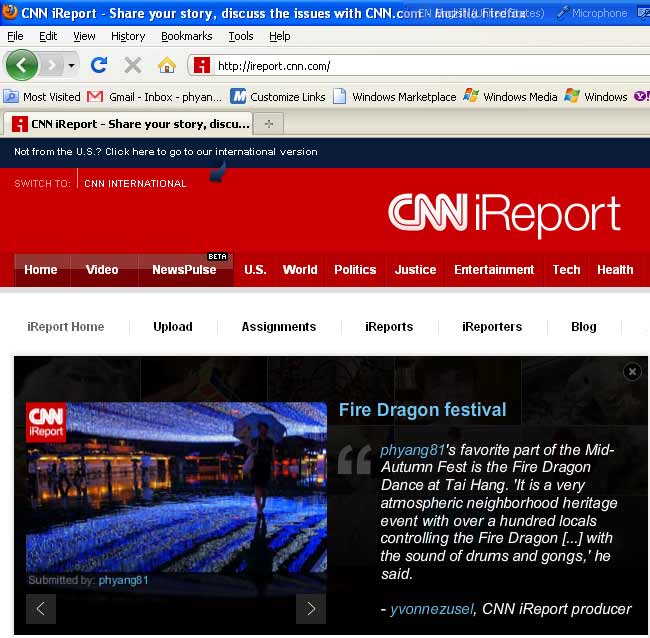Open a new tab with plus button
The width and height of the screenshot is (650, 638).
269,124
